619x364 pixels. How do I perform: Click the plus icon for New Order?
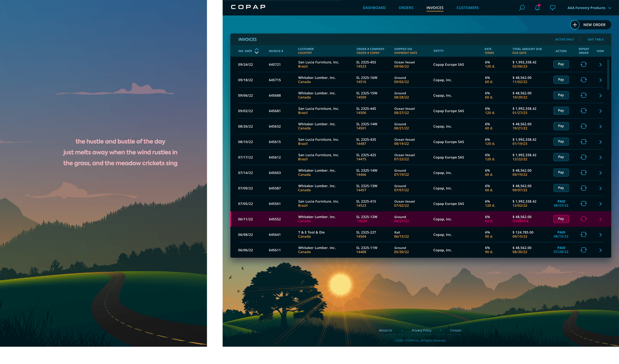[575, 25]
